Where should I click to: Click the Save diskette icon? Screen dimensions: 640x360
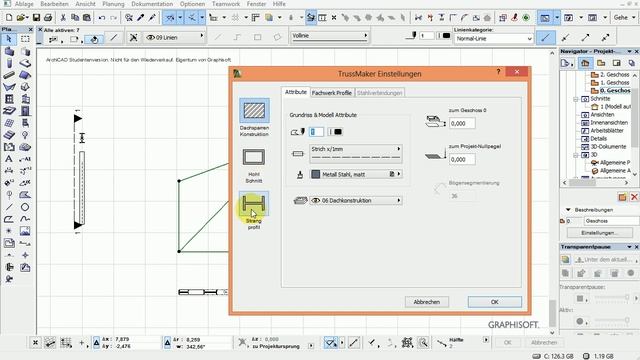click(36, 18)
